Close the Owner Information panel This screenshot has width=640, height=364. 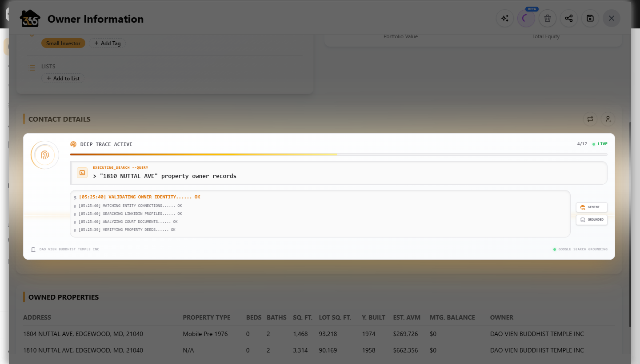612,18
